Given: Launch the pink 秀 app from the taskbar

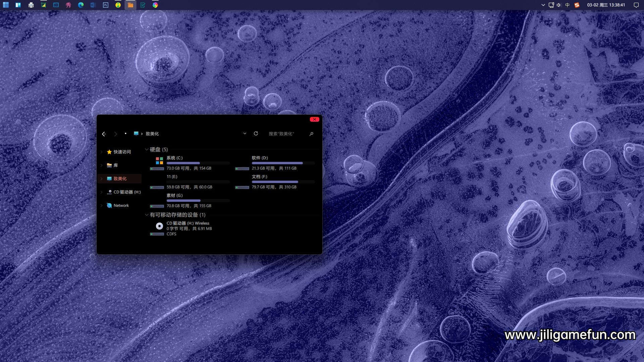Looking at the screenshot, I should 68,5.
